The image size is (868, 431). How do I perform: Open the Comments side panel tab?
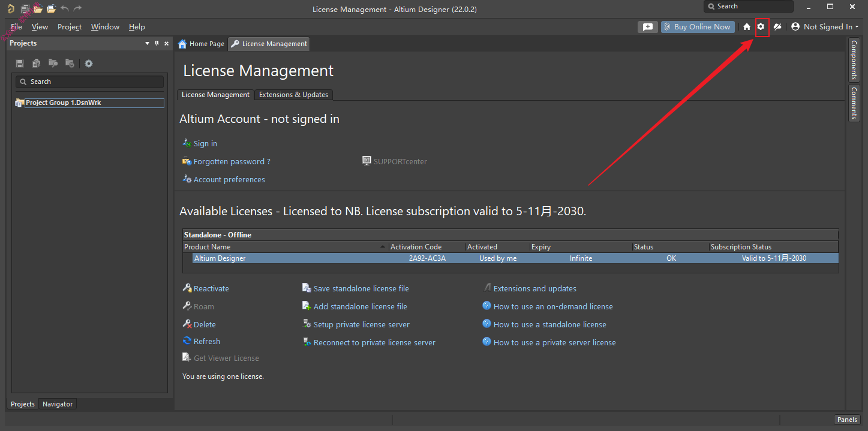(x=854, y=103)
